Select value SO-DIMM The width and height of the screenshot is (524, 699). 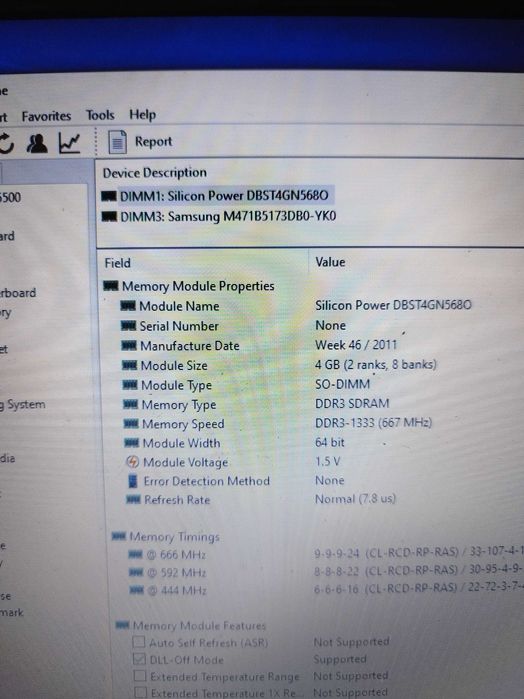point(342,384)
